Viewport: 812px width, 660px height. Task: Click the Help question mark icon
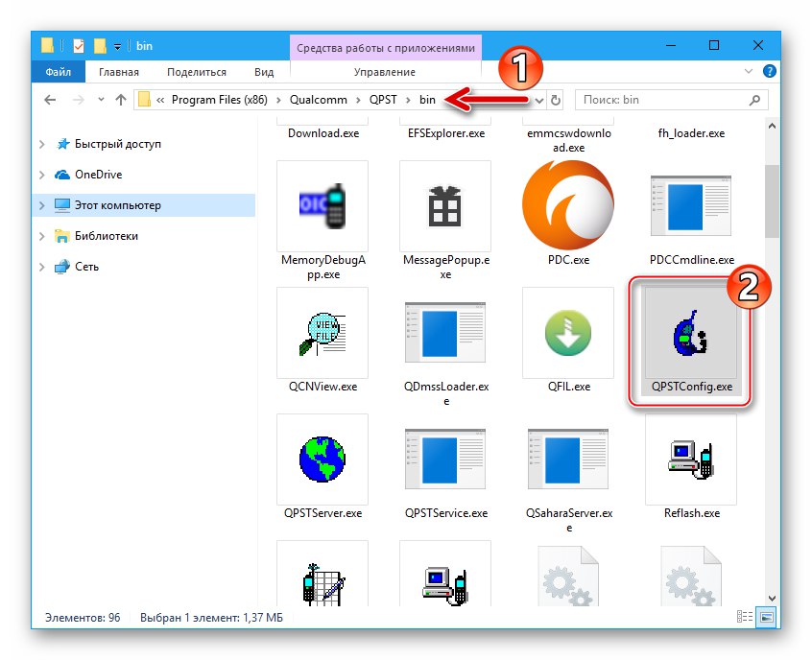click(769, 71)
